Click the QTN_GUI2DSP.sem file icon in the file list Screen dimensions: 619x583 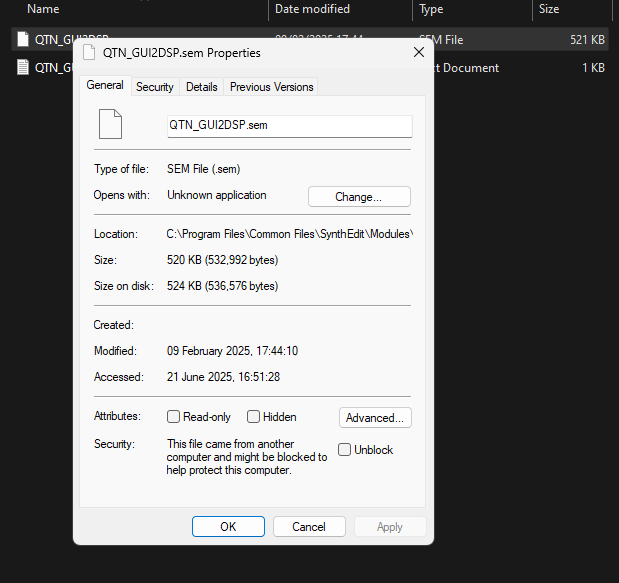(22, 40)
